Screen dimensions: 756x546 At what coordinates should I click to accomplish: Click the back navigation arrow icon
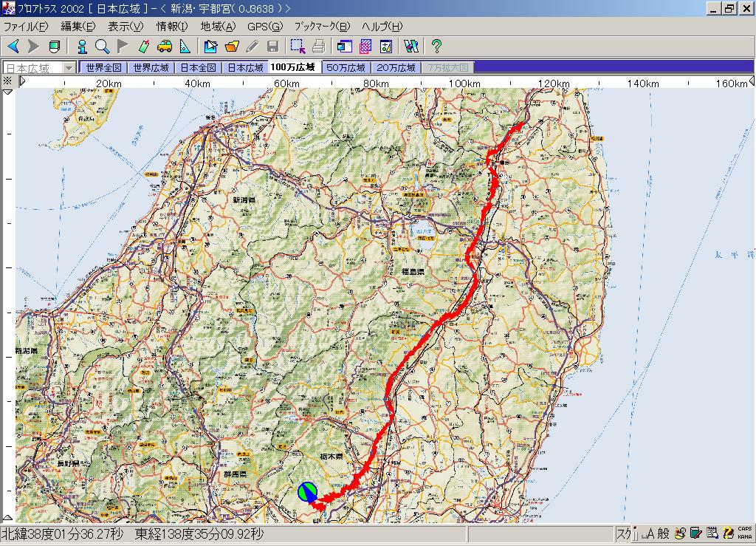coord(13,47)
